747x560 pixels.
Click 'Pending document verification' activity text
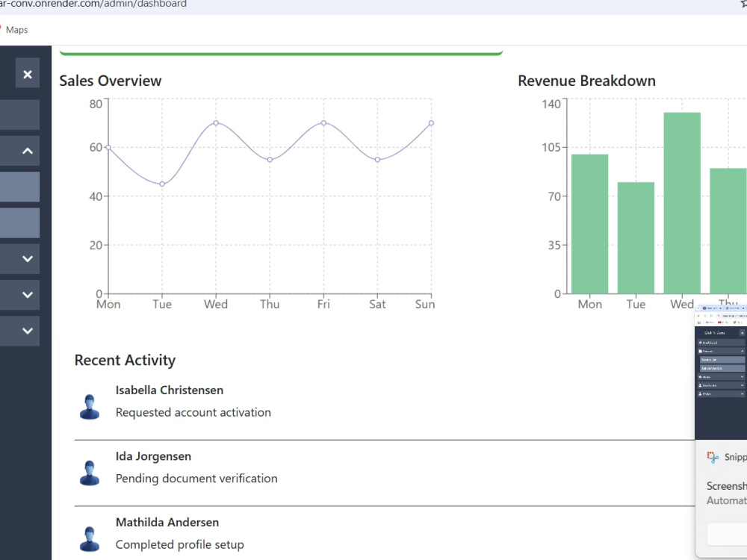(196, 479)
